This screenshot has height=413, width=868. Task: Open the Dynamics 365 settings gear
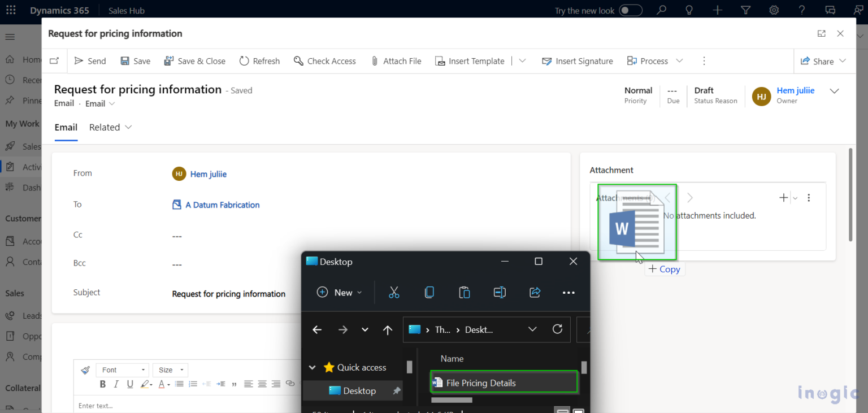coord(774,10)
